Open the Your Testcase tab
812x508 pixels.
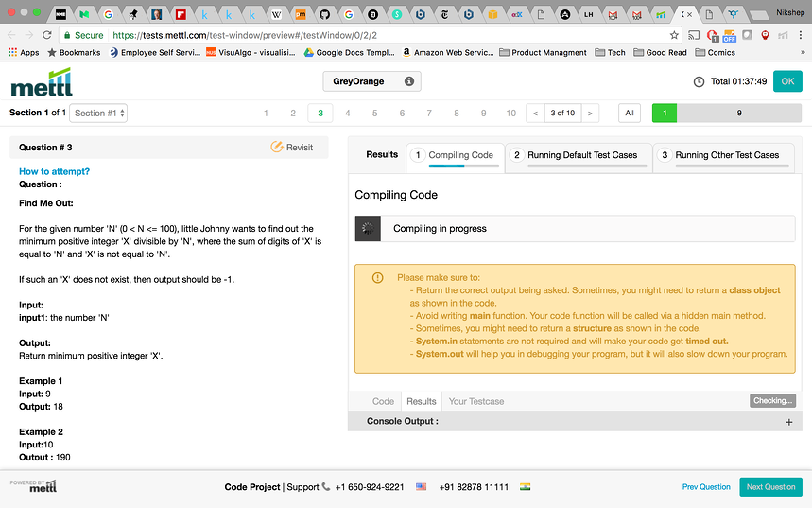(x=476, y=401)
